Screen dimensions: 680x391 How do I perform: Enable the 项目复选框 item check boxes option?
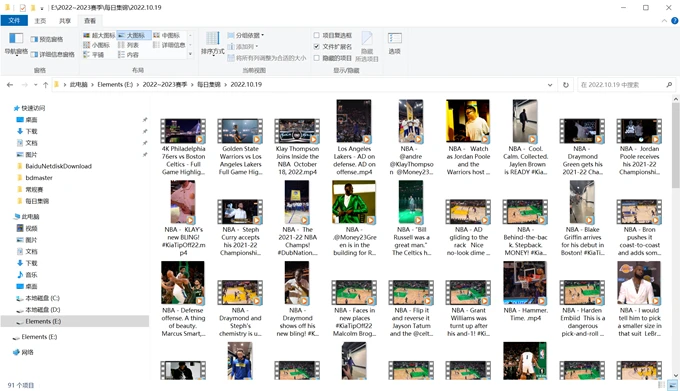pyautogui.click(x=333, y=36)
